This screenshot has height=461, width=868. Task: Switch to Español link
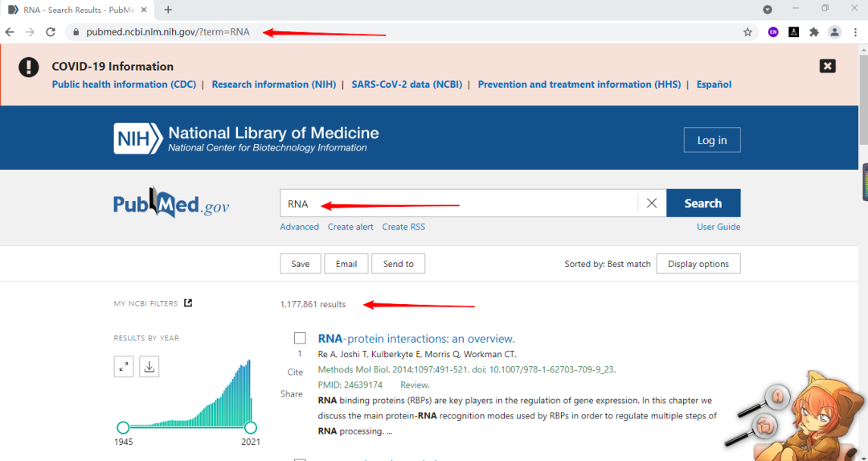coord(714,84)
